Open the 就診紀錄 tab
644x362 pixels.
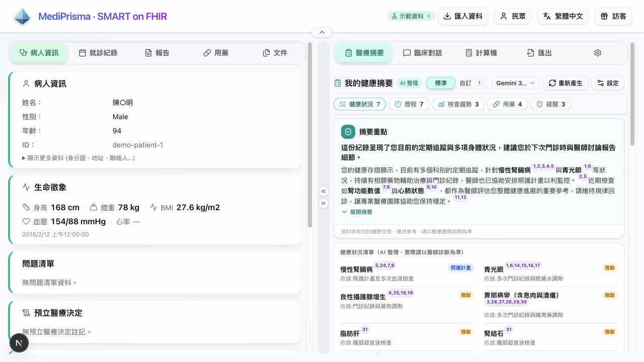click(98, 53)
